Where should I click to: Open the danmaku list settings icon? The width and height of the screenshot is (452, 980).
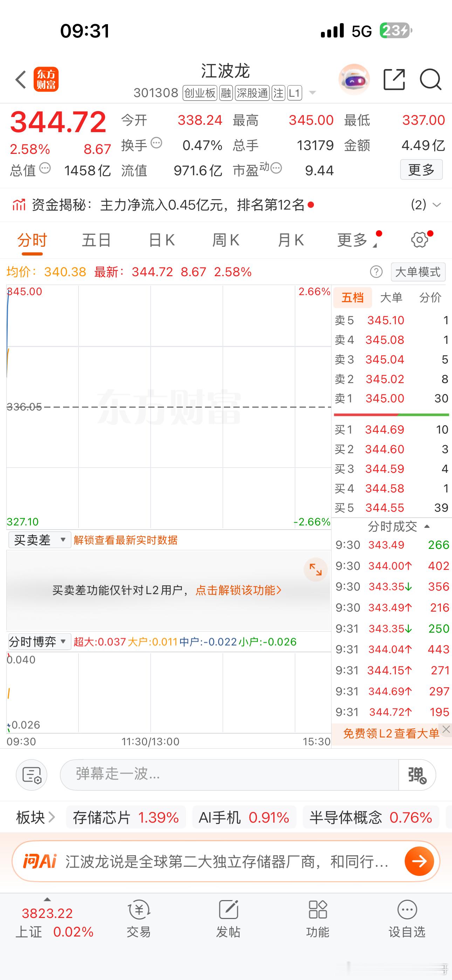[32, 775]
